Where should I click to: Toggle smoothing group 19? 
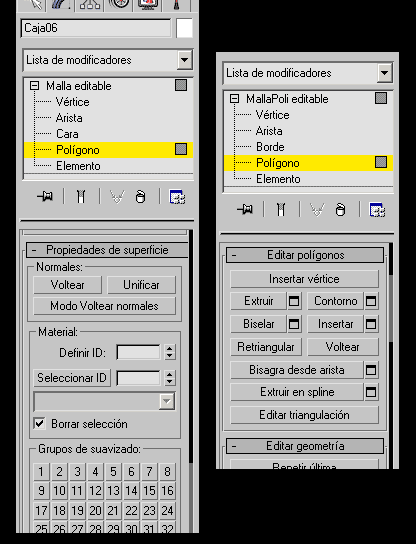pos(77,511)
